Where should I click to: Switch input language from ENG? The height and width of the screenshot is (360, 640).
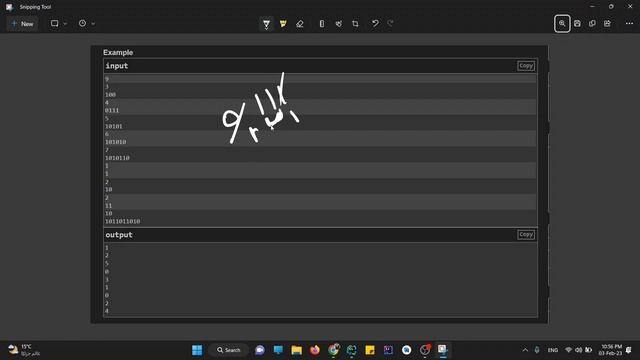[x=553, y=350]
